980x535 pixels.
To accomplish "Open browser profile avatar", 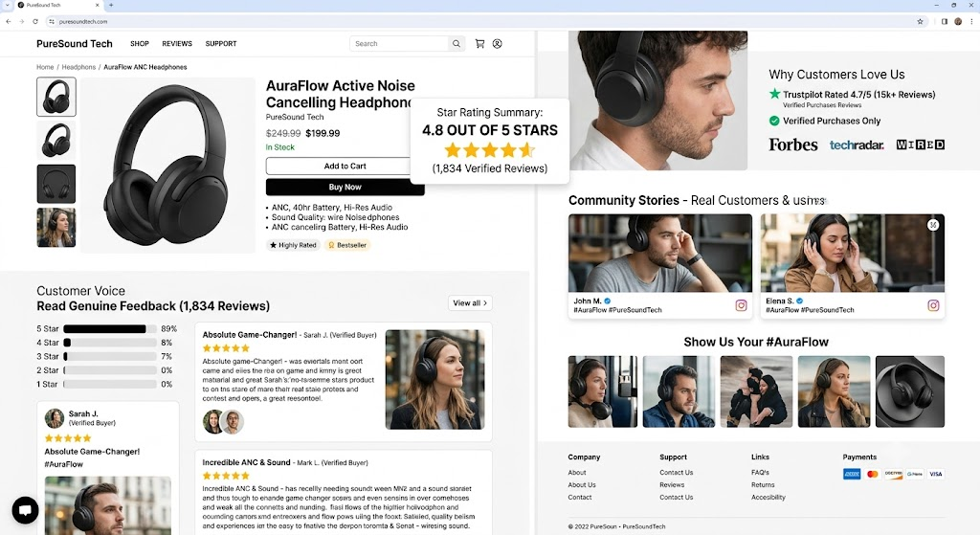I will pos(957,21).
